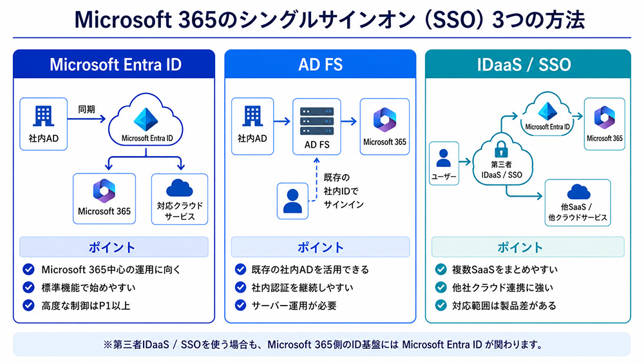Click checkmark next to 高度な制御はP1以上
The image size is (644, 363).
[28, 305]
